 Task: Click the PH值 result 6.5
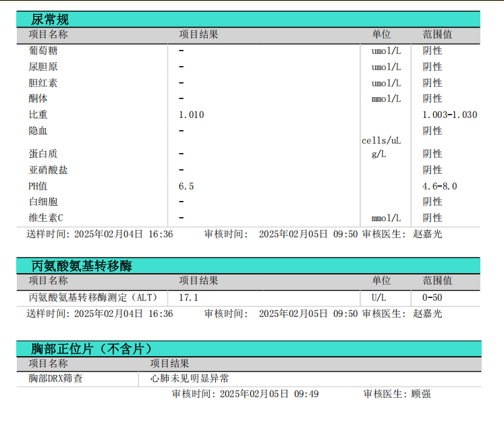coord(186,186)
